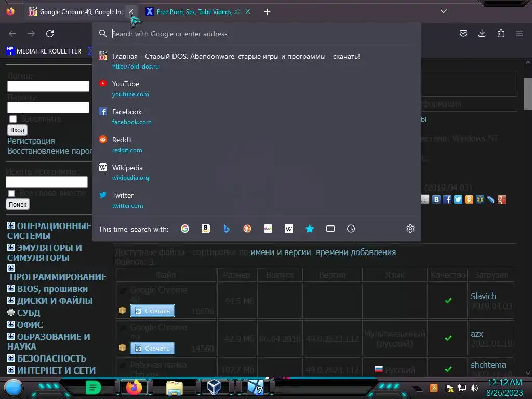
Task: Select the Wikipedia suggestion
Action: click(257, 172)
